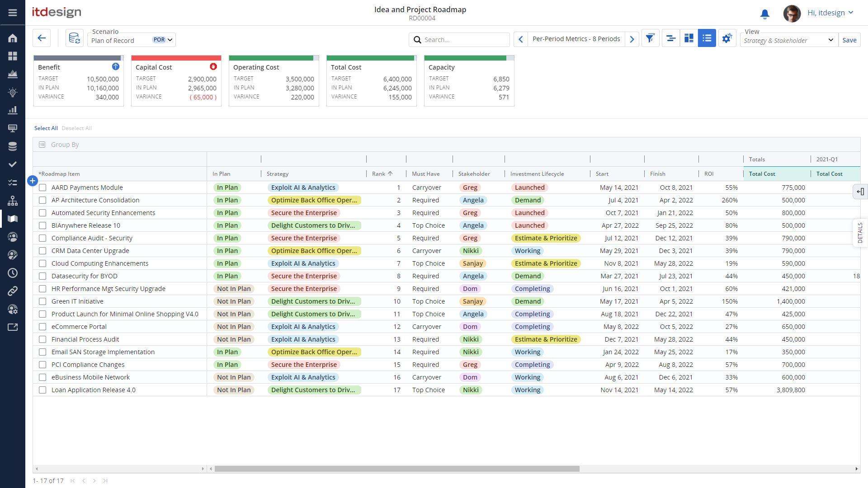
Task: Switch to board view icon
Action: [x=689, y=38]
